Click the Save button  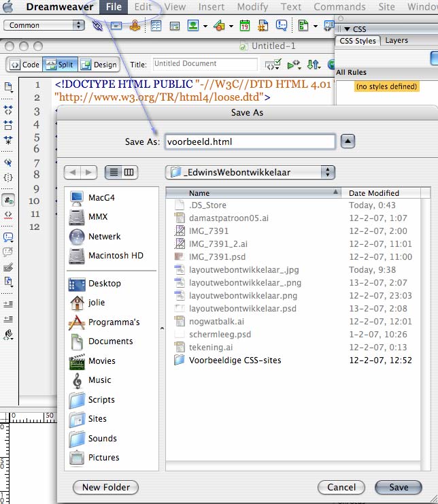(399, 487)
